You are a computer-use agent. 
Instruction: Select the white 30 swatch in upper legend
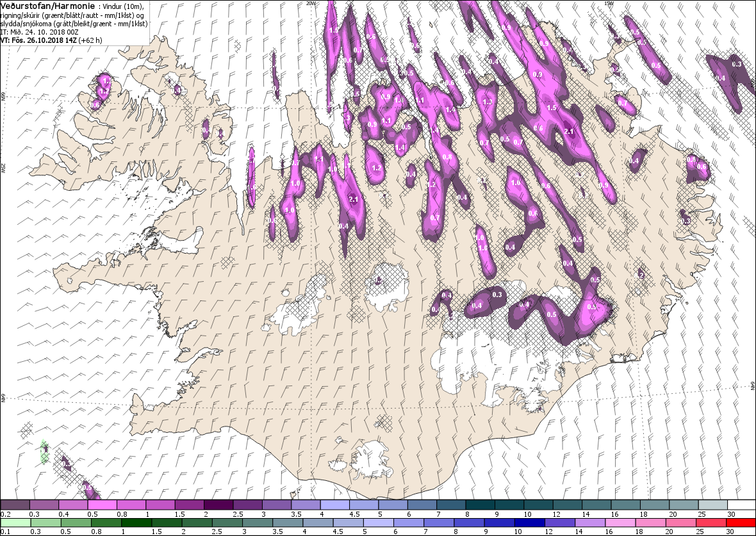point(741,505)
